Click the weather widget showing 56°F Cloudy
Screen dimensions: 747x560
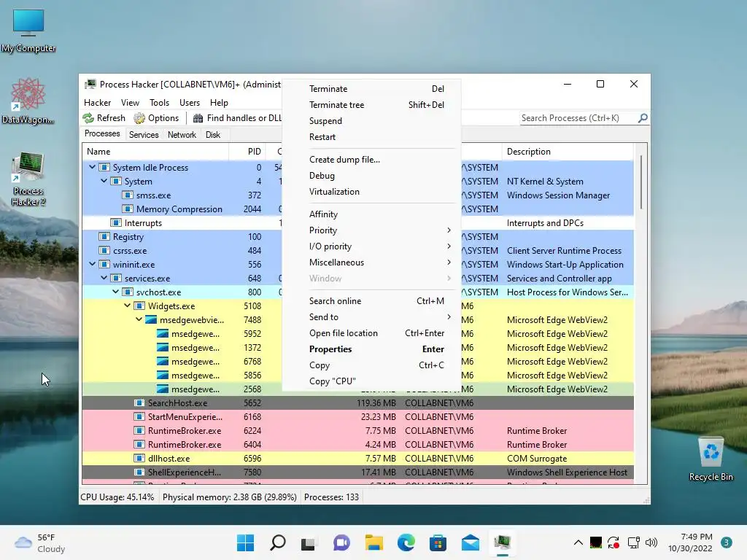point(41,542)
